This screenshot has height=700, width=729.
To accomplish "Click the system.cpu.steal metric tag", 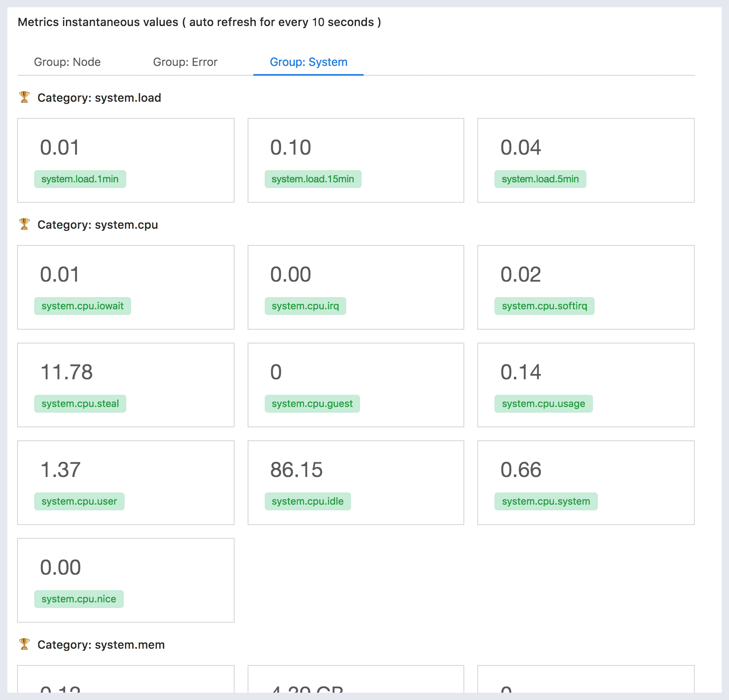I will 80,404.
